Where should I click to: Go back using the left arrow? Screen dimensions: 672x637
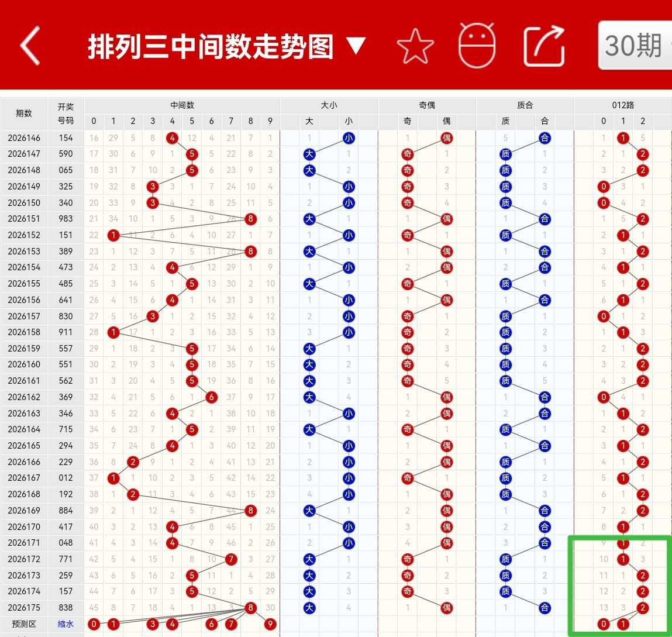(x=31, y=46)
